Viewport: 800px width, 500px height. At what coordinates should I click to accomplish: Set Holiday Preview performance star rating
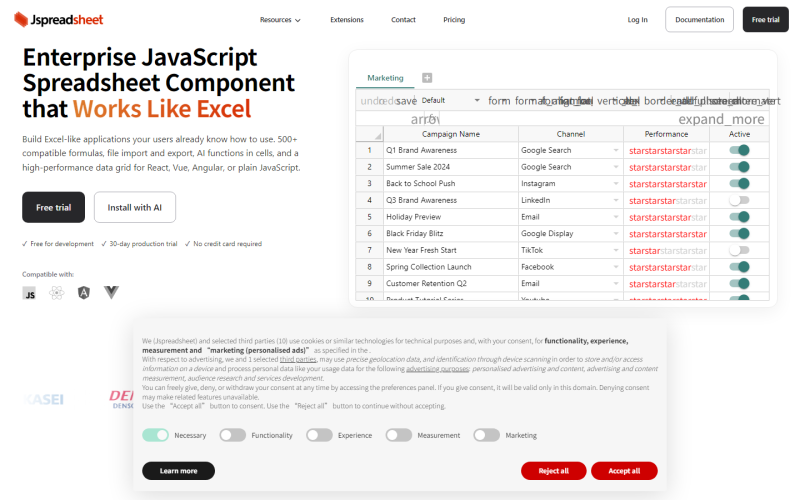coord(667,217)
